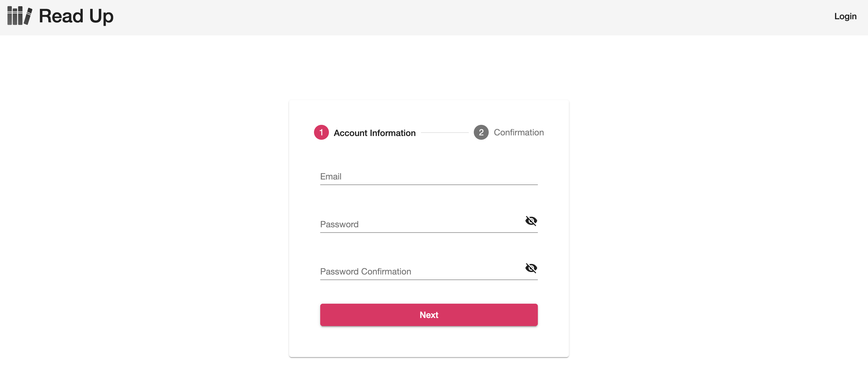Jump to the Confirmation step label
Screen dimensions: 868x372
[519, 132]
